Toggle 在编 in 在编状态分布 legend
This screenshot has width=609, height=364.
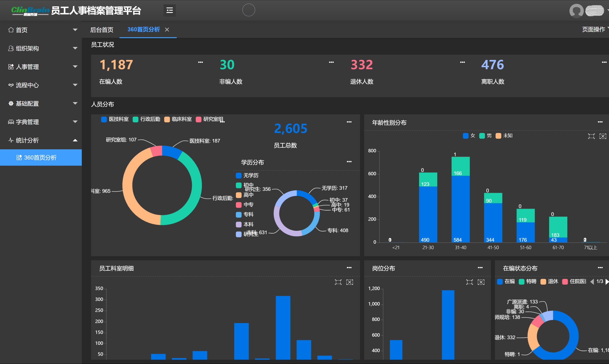[506, 281]
